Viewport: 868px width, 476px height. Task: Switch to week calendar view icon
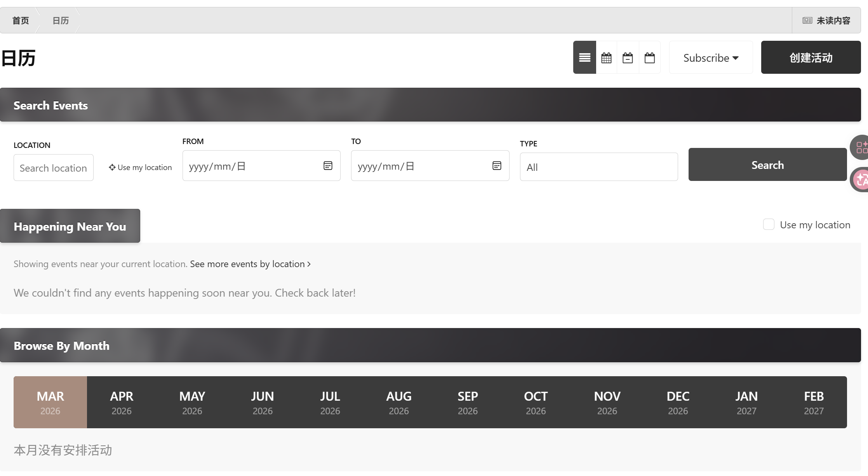click(x=628, y=57)
